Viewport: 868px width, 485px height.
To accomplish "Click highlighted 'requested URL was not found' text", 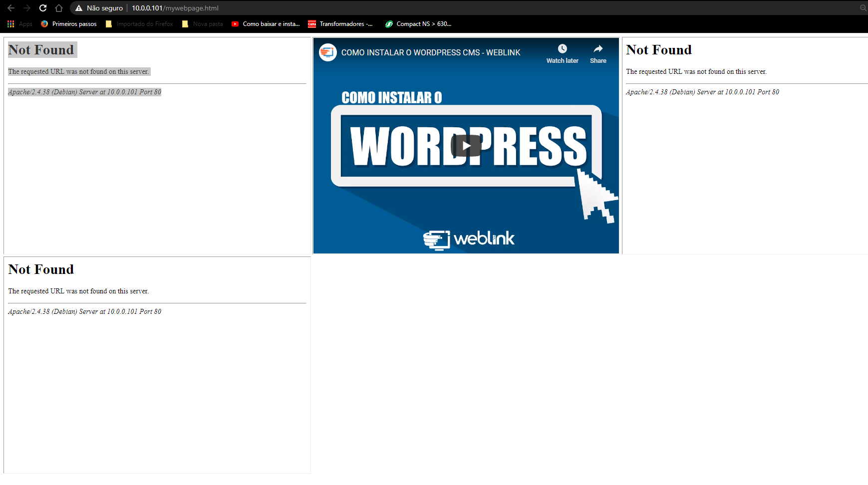I will click(79, 71).
